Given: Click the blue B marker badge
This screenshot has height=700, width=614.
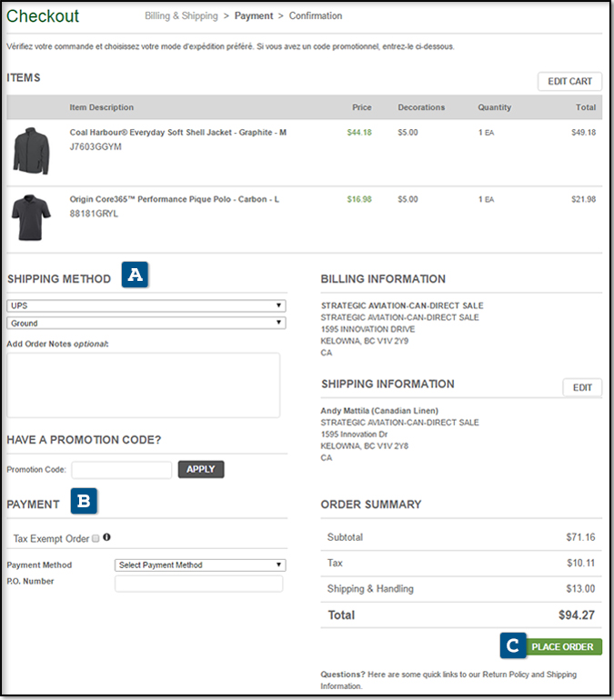Looking at the screenshot, I should [x=85, y=501].
